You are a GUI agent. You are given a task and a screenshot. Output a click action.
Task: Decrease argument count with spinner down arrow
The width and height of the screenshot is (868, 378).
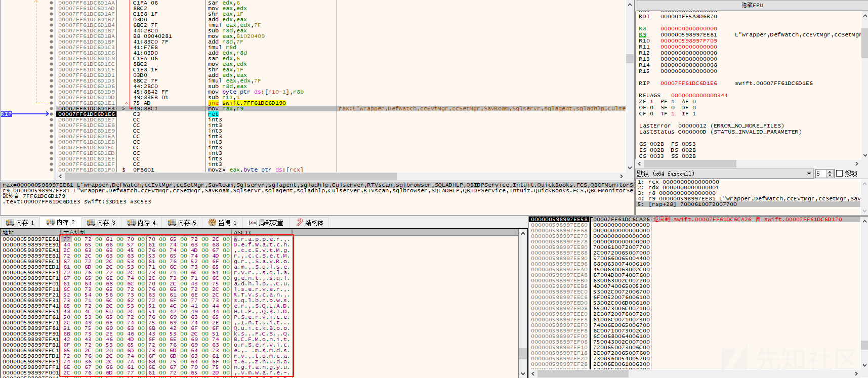pyautogui.click(x=830, y=176)
